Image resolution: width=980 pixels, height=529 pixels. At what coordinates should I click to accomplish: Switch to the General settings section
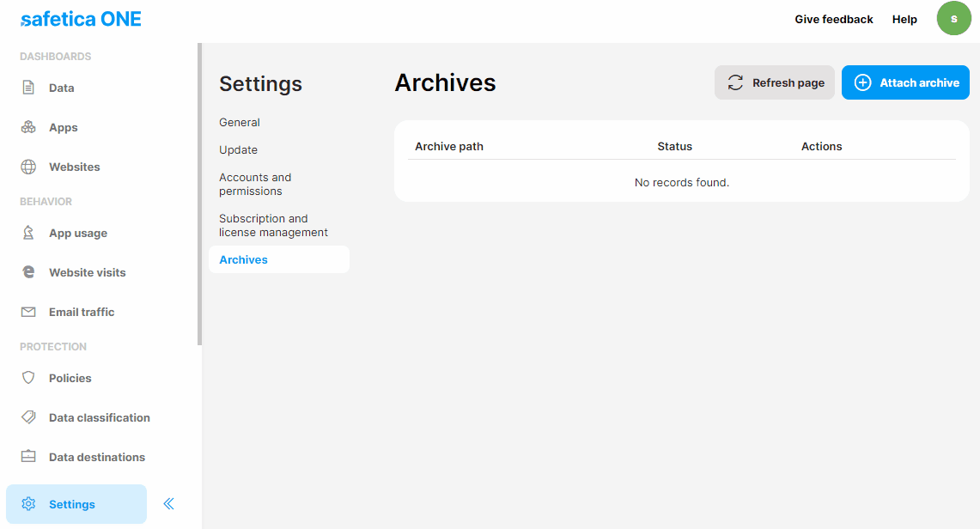pyautogui.click(x=239, y=122)
